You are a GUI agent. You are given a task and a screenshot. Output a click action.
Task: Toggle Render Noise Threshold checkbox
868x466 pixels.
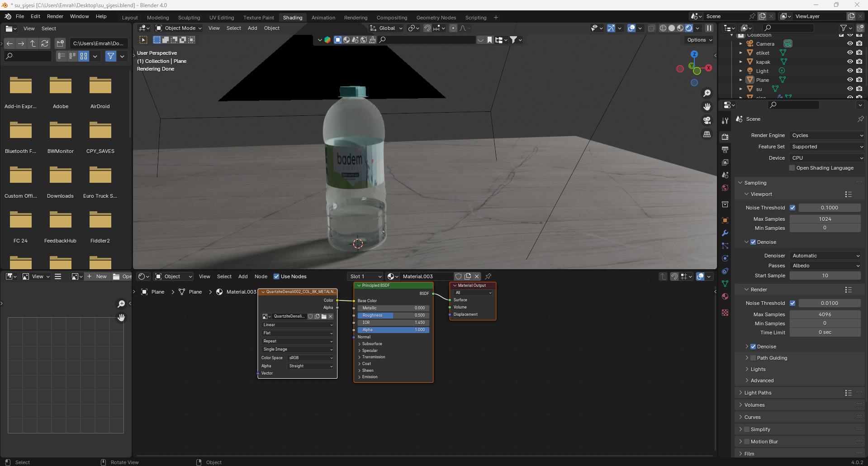click(792, 303)
